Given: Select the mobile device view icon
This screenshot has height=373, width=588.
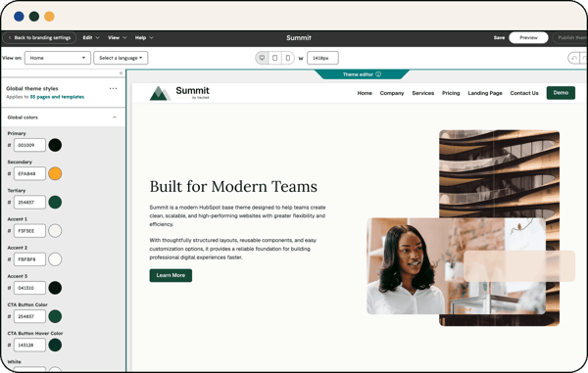Looking at the screenshot, I should pos(287,58).
